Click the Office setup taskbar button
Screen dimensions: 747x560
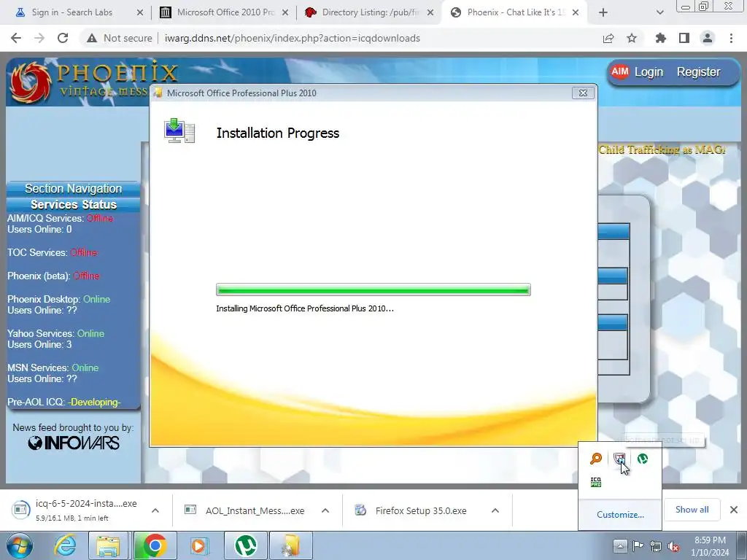292,545
